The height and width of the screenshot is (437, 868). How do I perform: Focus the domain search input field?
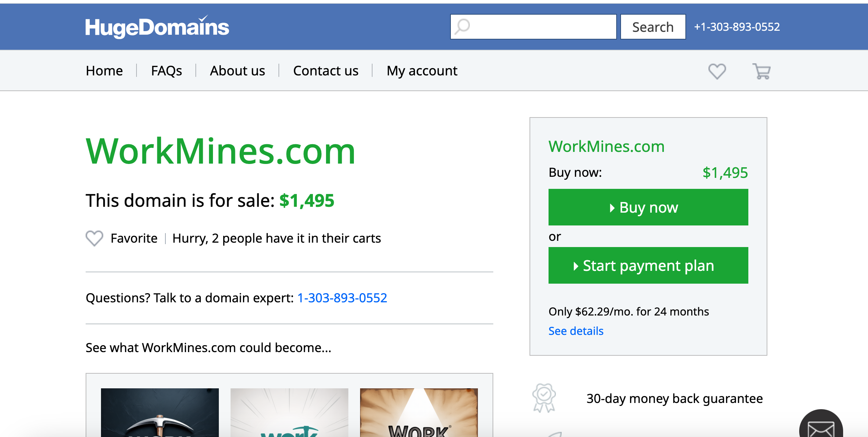[x=542, y=27]
